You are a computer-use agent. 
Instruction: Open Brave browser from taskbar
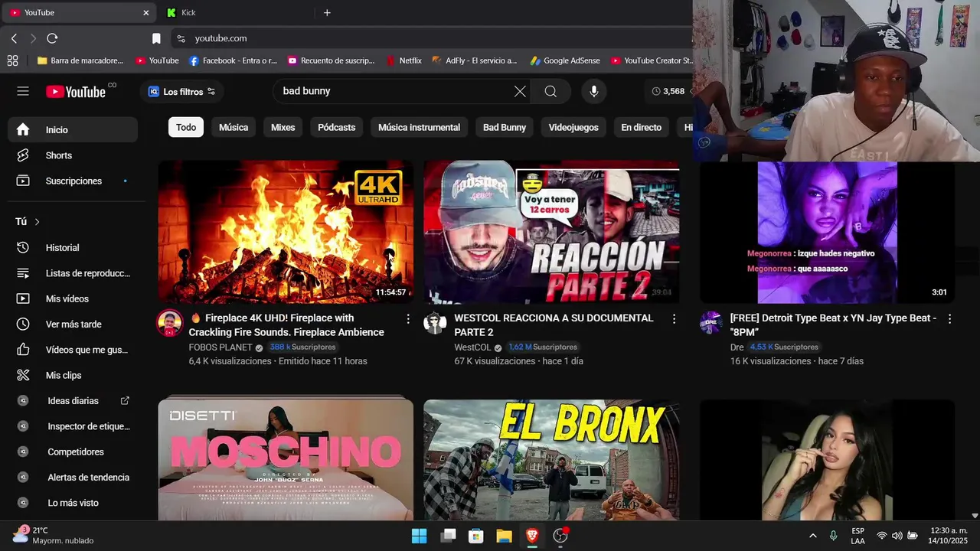pos(532,536)
